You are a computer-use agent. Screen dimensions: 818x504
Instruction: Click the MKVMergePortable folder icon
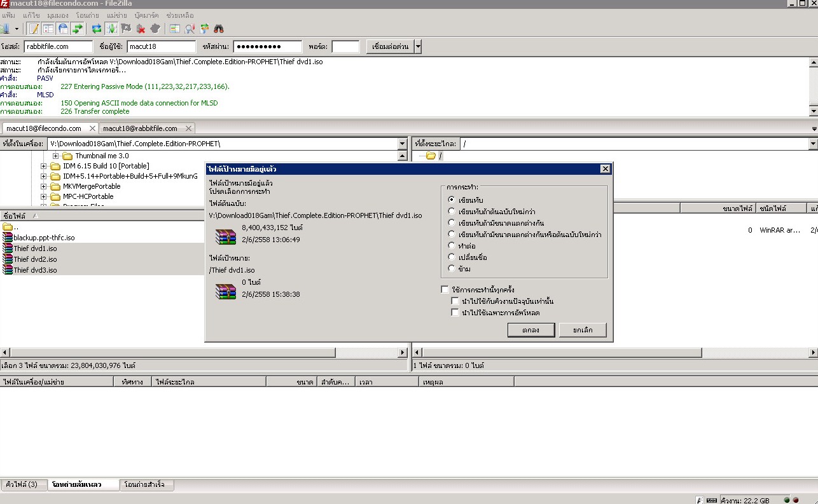click(x=55, y=186)
